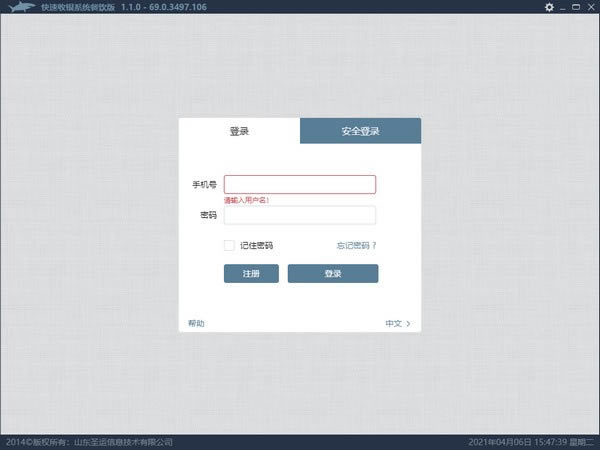
Task: Maximize the application window
Action: point(577,7)
